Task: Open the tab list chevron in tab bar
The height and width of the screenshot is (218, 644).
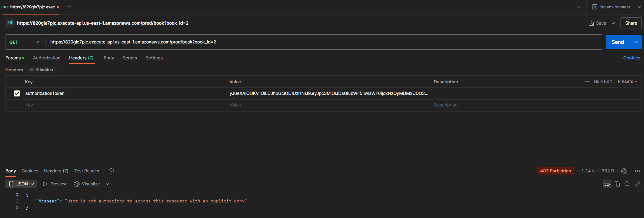Action: click(x=579, y=7)
